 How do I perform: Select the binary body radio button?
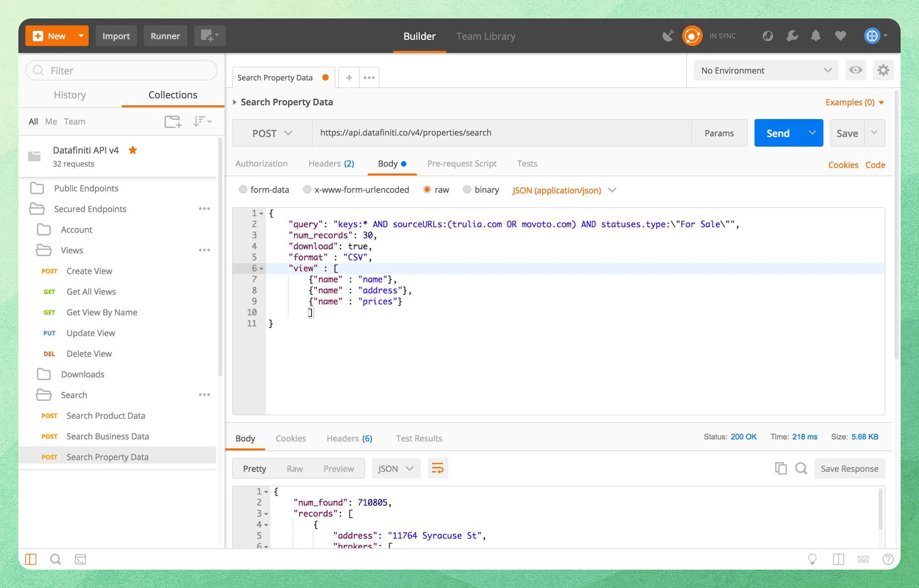coord(467,190)
